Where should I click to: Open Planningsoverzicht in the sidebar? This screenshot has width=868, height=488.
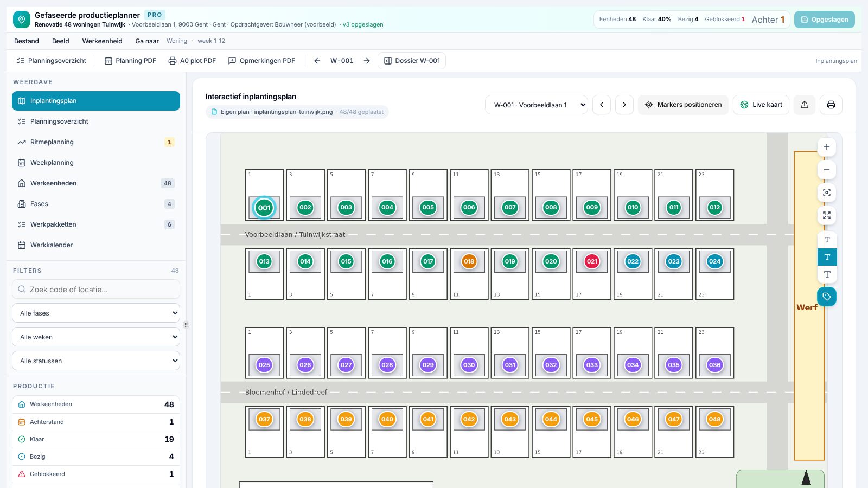point(96,121)
